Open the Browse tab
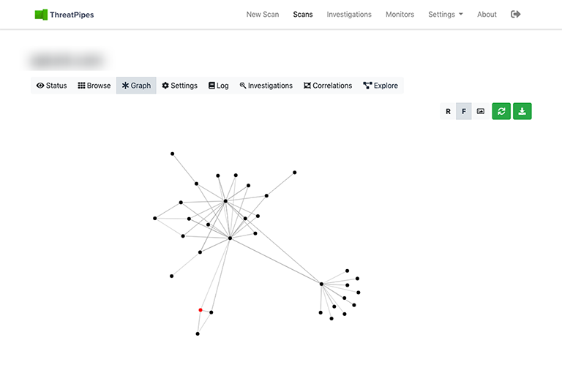The image size is (562, 392). point(94,86)
